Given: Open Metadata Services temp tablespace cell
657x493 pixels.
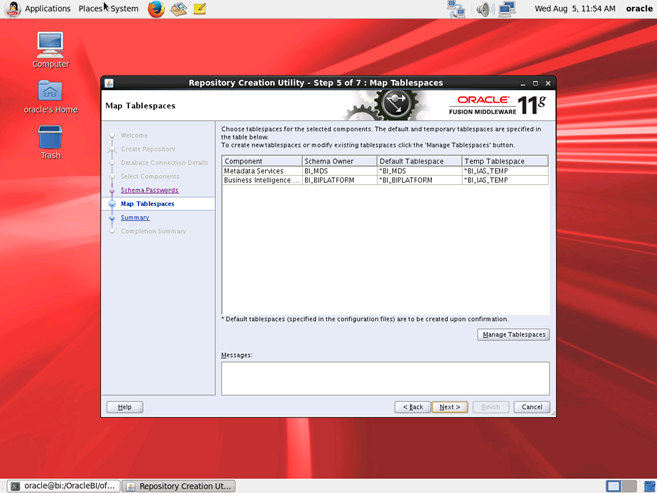Looking at the screenshot, I should pos(505,171).
